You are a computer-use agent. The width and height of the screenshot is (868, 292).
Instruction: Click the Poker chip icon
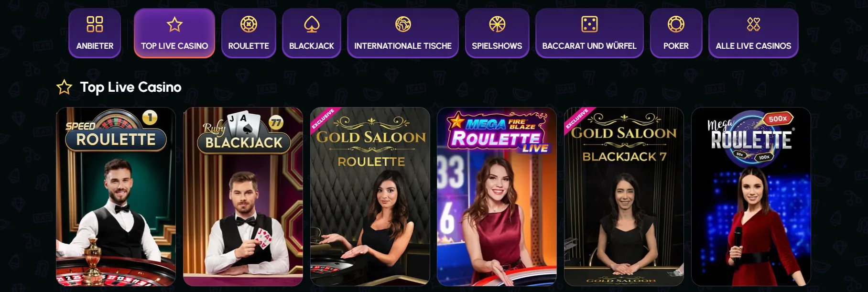coord(676,24)
